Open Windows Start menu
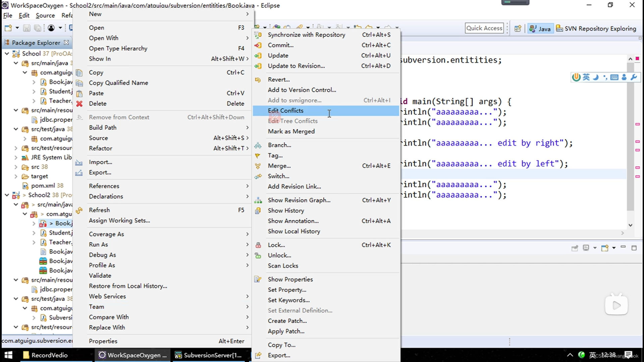This screenshot has height=362, width=644. (x=8, y=355)
